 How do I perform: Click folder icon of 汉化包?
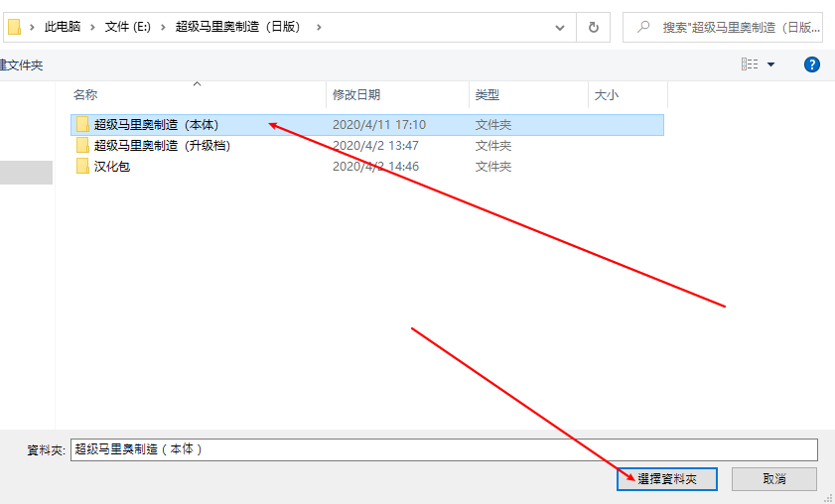point(82,166)
